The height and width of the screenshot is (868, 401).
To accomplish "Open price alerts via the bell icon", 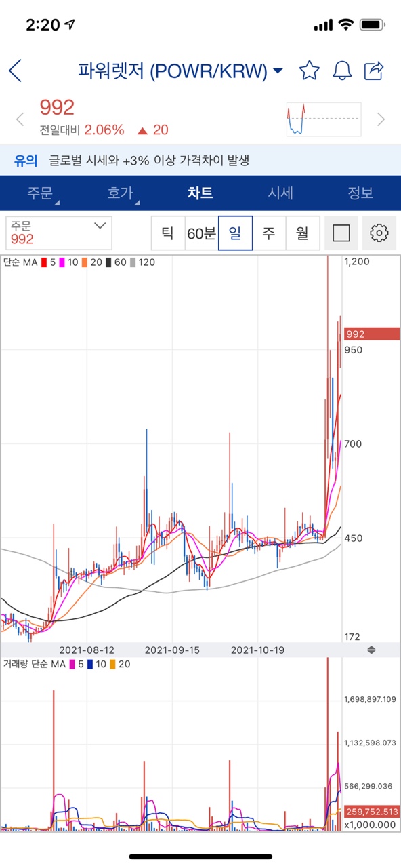I will tap(342, 71).
